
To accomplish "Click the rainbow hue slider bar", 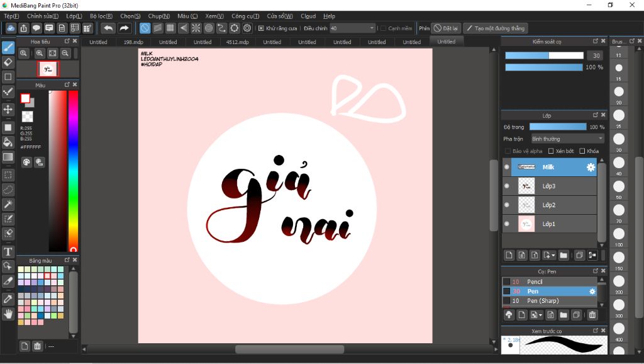I will (x=73, y=170).
